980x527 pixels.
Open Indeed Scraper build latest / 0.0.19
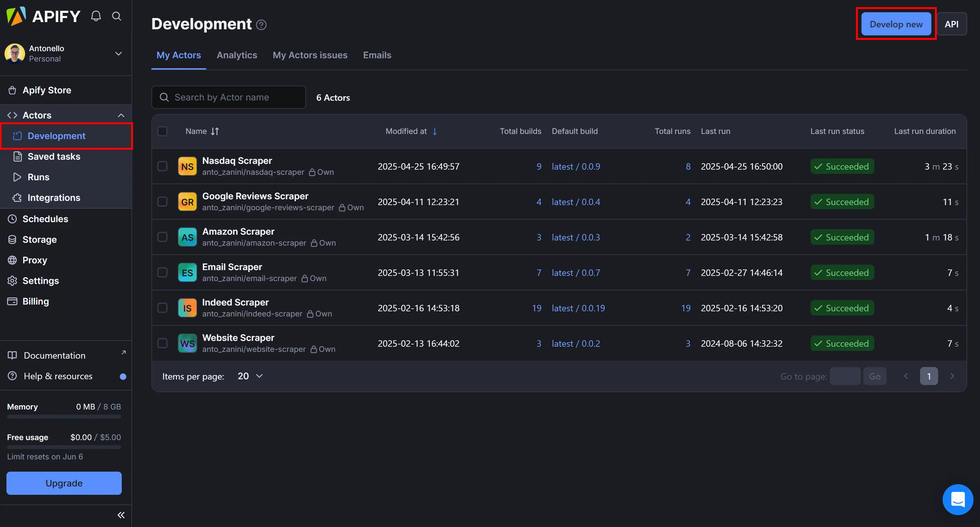point(578,308)
